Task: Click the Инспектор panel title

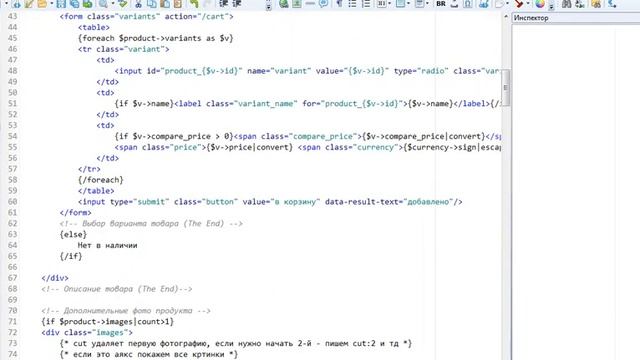Action: click(x=531, y=18)
